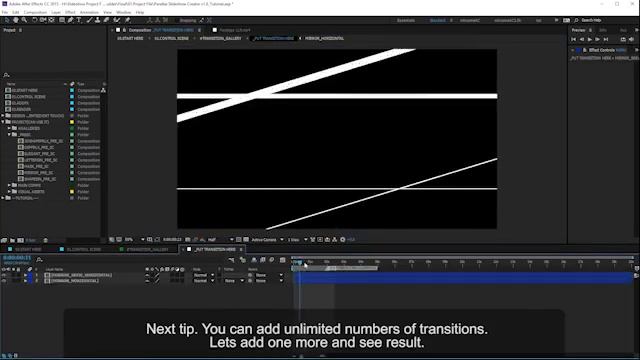Click cyan label swatch of 01.START HERE

click(x=72, y=90)
